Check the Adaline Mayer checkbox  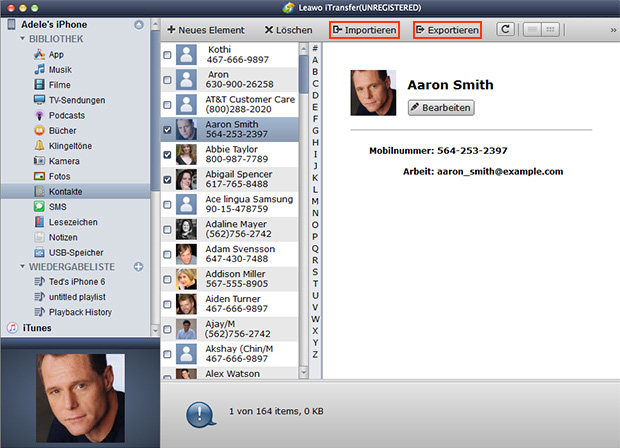pos(167,229)
